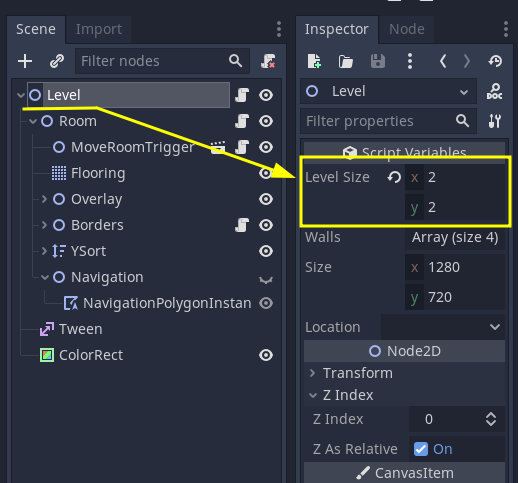Create a new resource in Inspector
The width and height of the screenshot is (518, 483).
314,61
